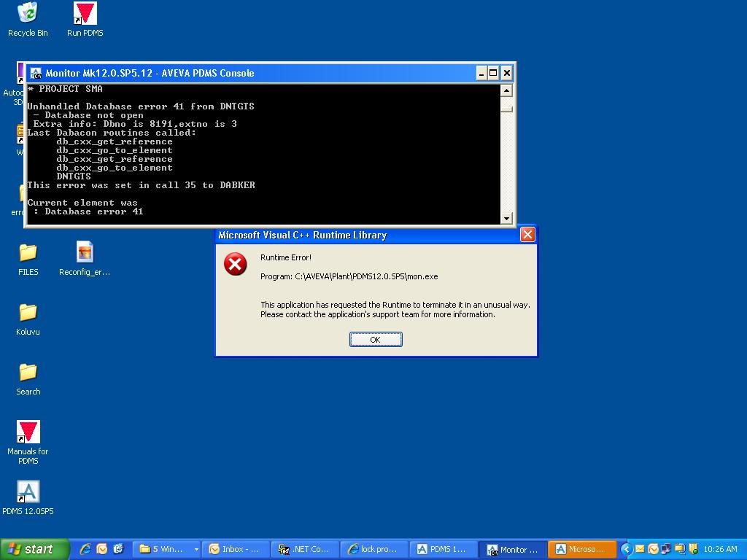Click 'Please contact the application's support team' text
Viewport: 747px width, 560px height.
(x=378, y=314)
